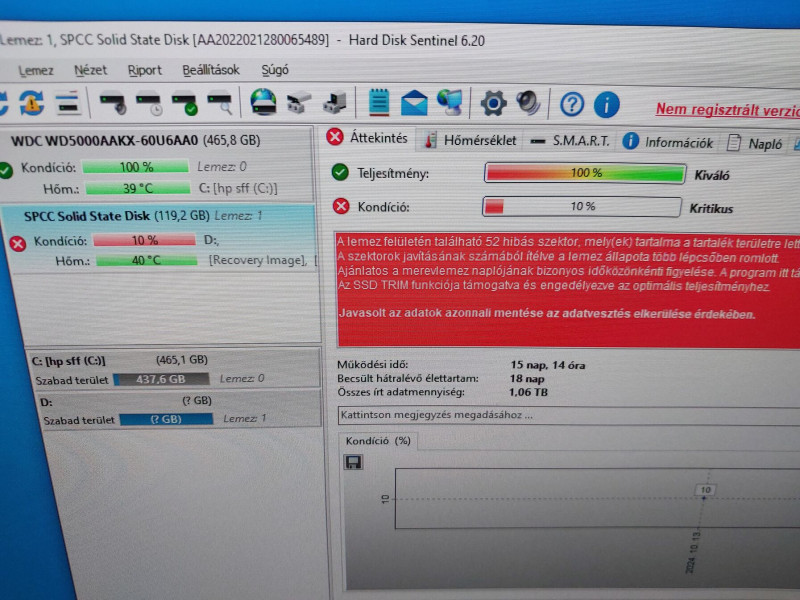Open help via the question mark icon
The height and width of the screenshot is (600, 800).
pyautogui.click(x=572, y=105)
